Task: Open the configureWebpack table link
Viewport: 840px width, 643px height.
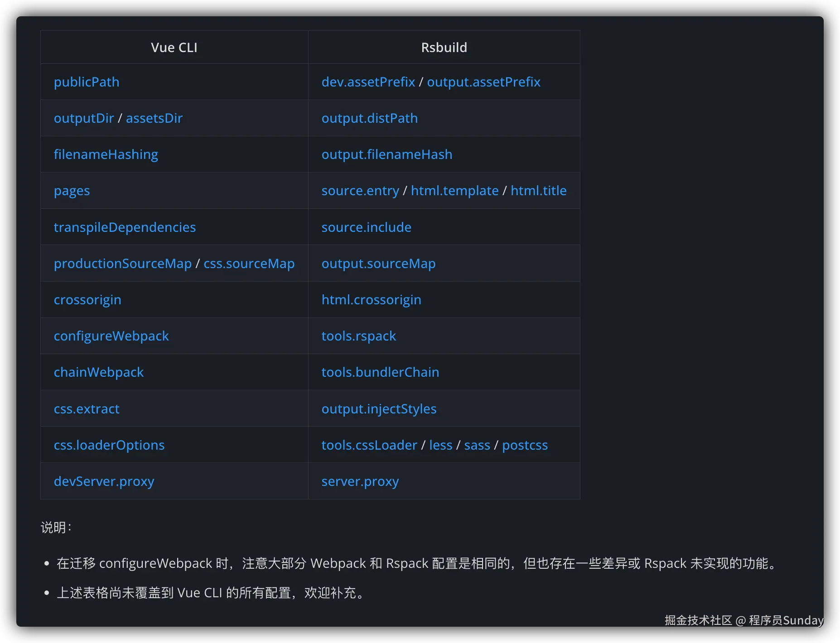Action: [111, 336]
